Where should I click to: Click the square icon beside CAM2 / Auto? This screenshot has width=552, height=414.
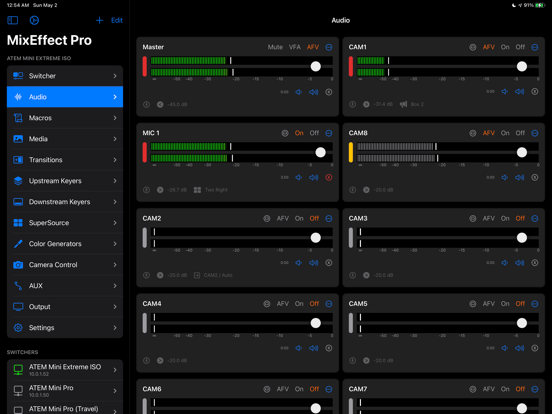click(x=197, y=275)
